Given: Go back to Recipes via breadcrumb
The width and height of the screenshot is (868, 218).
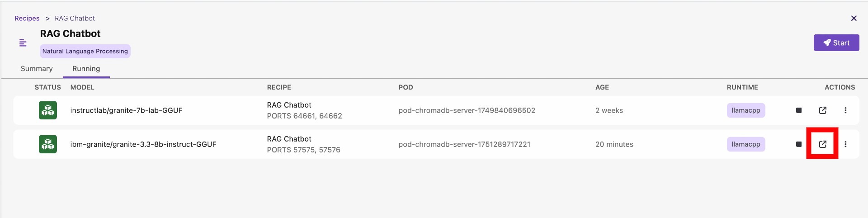Looking at the screenshot, I should (x=27, y=19).
